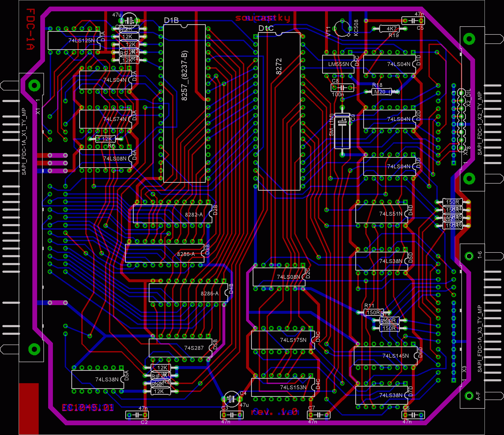This screenshot has height=435, width=504.
Task: Select the M20 resistor R18
Action: click(382, 92)
